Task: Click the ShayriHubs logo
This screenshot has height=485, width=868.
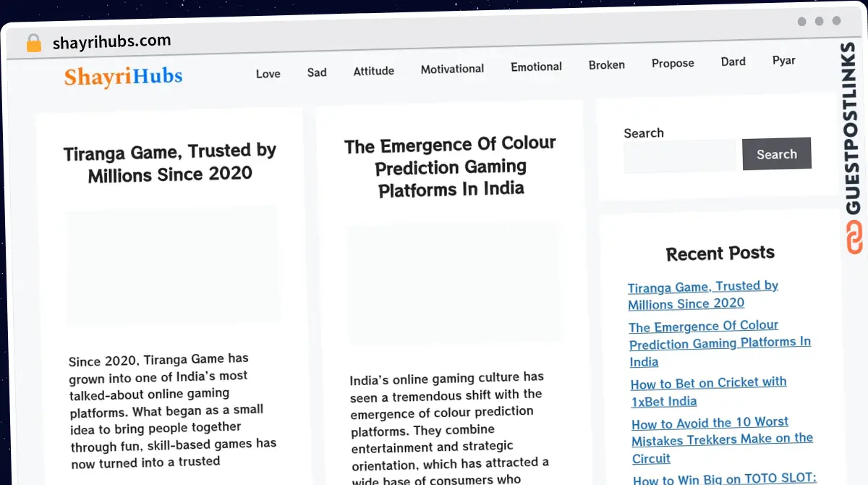Action: [x=123, y=77]
